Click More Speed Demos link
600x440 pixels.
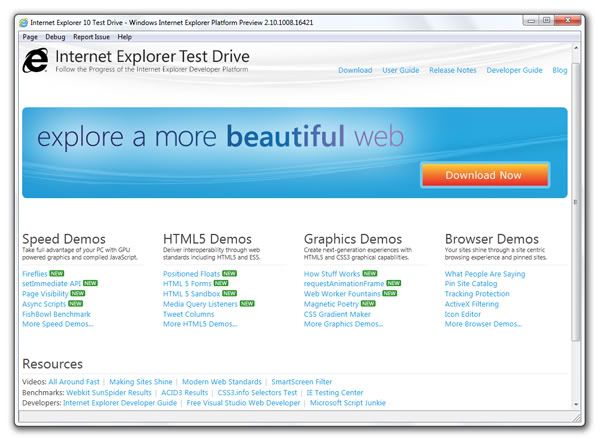click(x=57, y=324)
